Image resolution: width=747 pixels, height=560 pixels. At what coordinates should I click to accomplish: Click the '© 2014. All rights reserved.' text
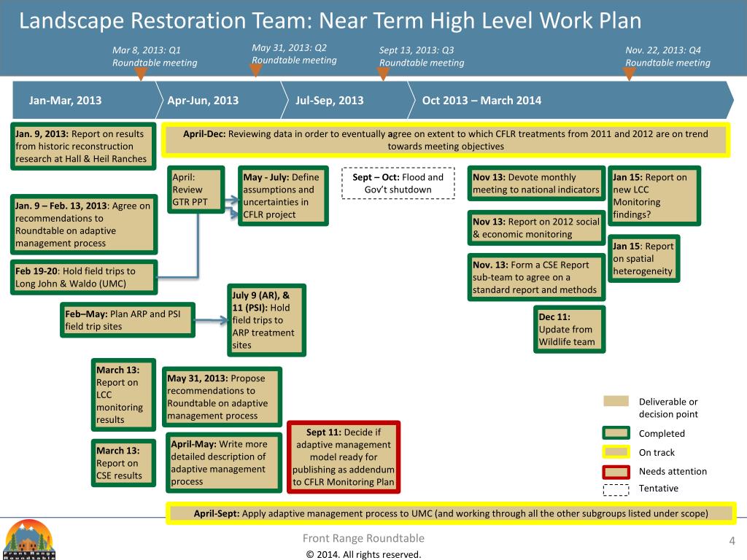click(363, 554)
